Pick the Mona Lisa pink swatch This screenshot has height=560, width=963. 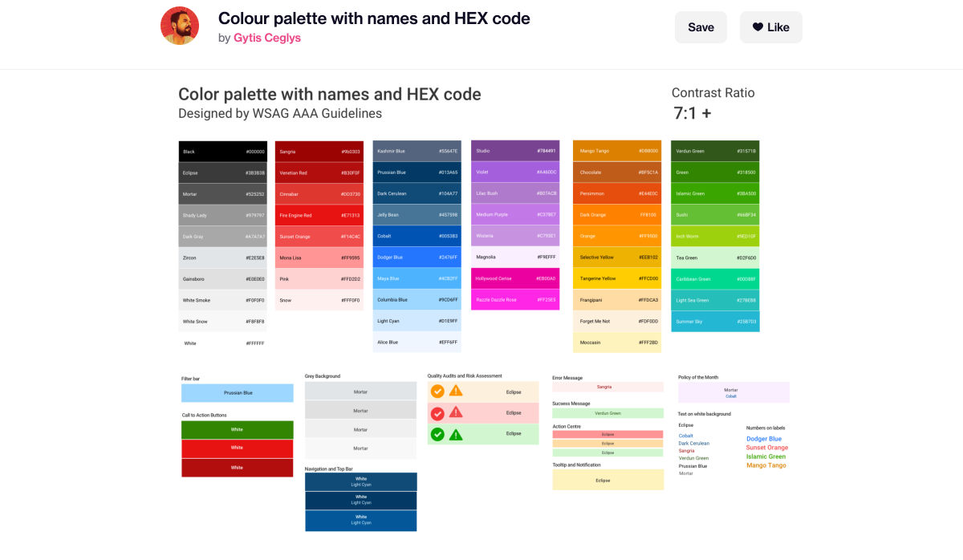click(319, 258)
